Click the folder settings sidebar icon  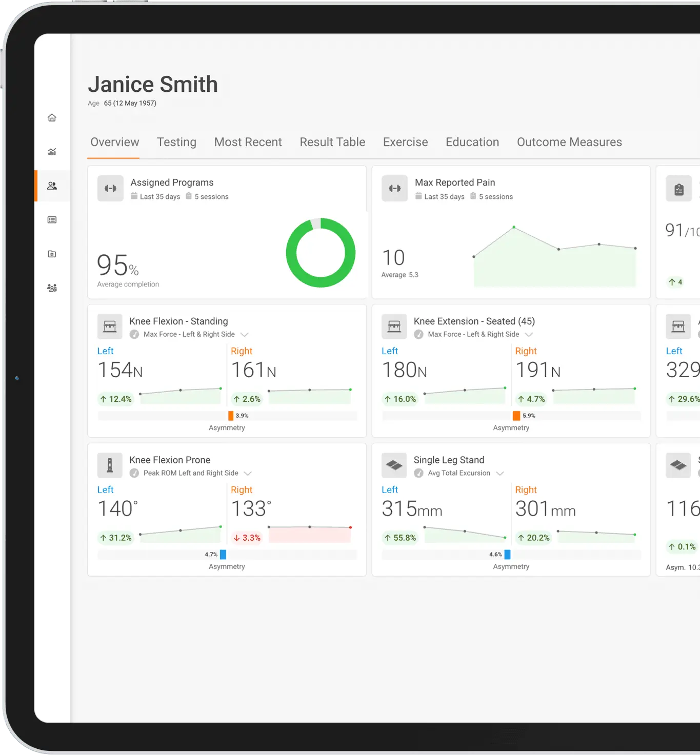[x=52, y=254]
